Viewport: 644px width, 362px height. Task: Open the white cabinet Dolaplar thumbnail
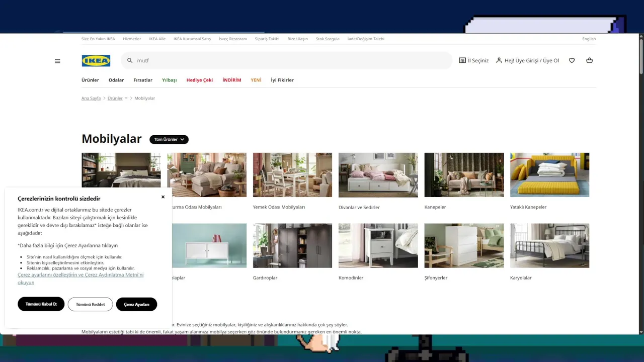click(x=209, y=246)
